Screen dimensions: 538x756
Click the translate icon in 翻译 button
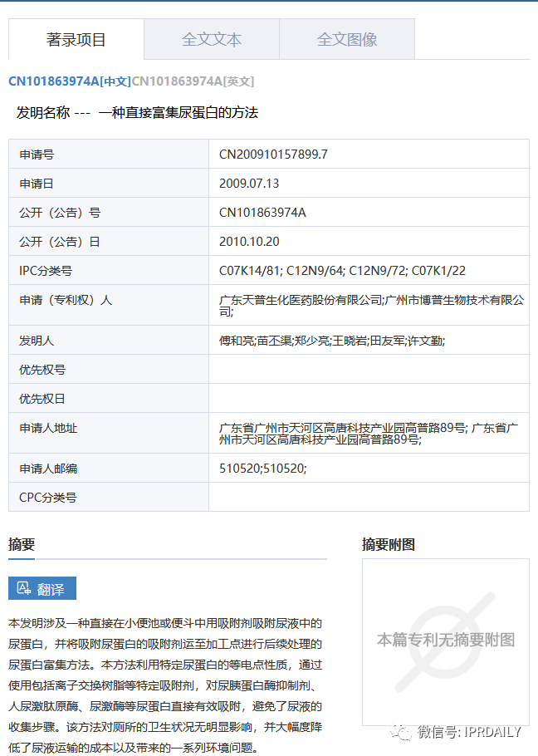click(24, 588)
